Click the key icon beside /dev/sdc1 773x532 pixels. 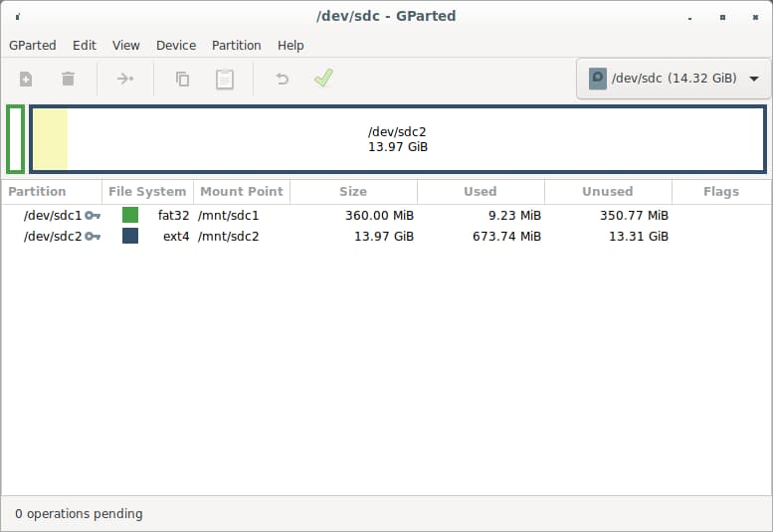93,215
